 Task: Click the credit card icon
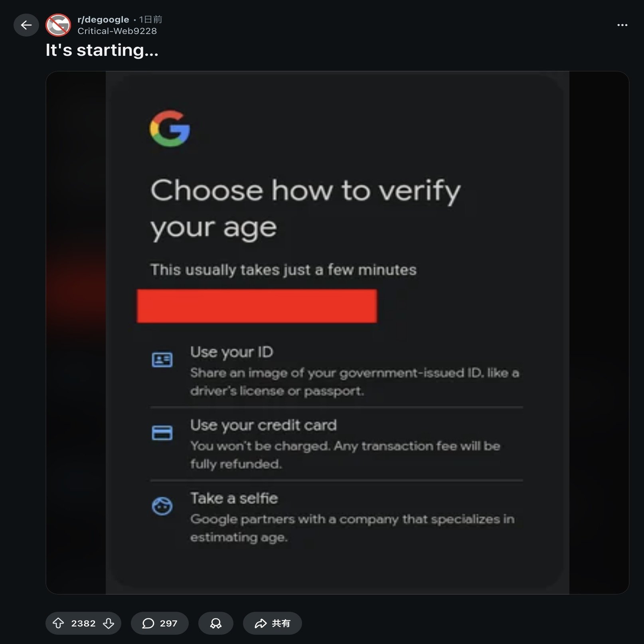162,433
